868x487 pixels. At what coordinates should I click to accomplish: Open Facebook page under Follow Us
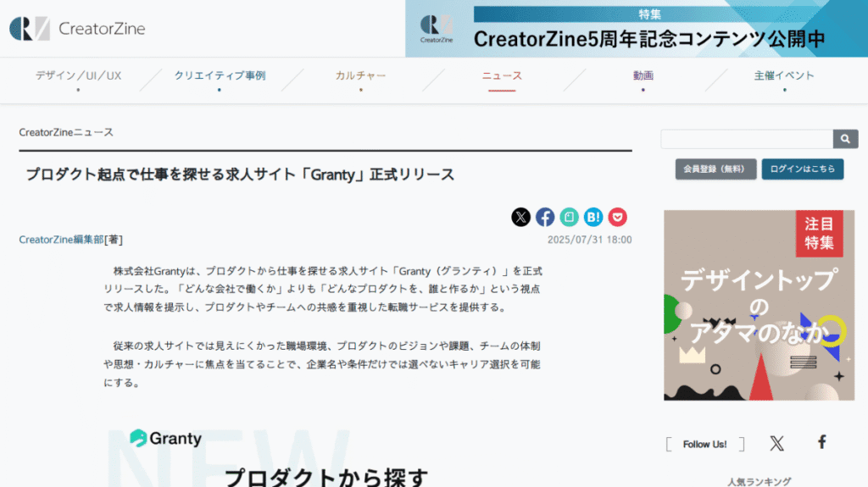point(822,442)
